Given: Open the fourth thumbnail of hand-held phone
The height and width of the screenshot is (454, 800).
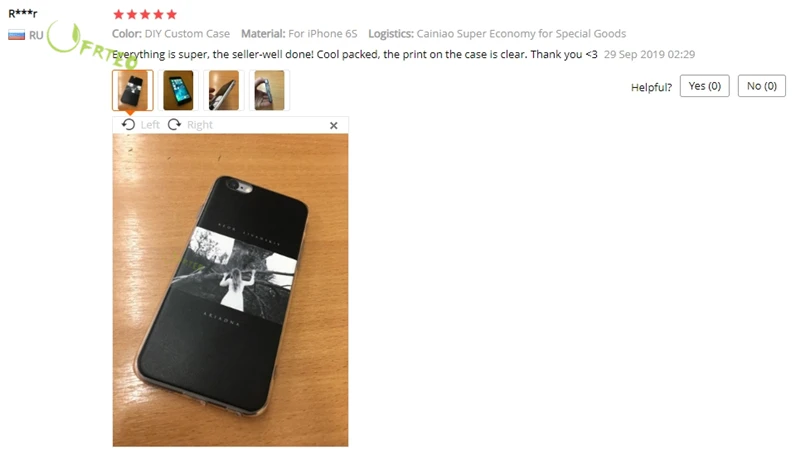Looking at the screenshot, I should [x=269, y=90].
